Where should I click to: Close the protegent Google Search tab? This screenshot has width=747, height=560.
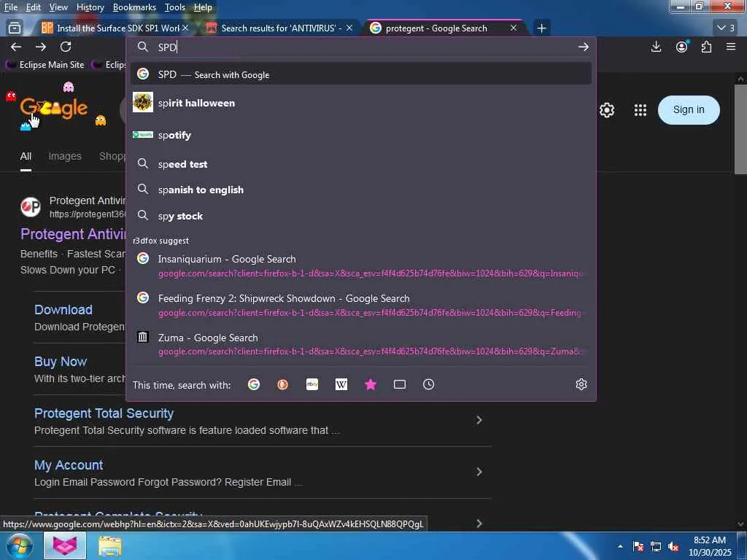(x=513, y=28)
